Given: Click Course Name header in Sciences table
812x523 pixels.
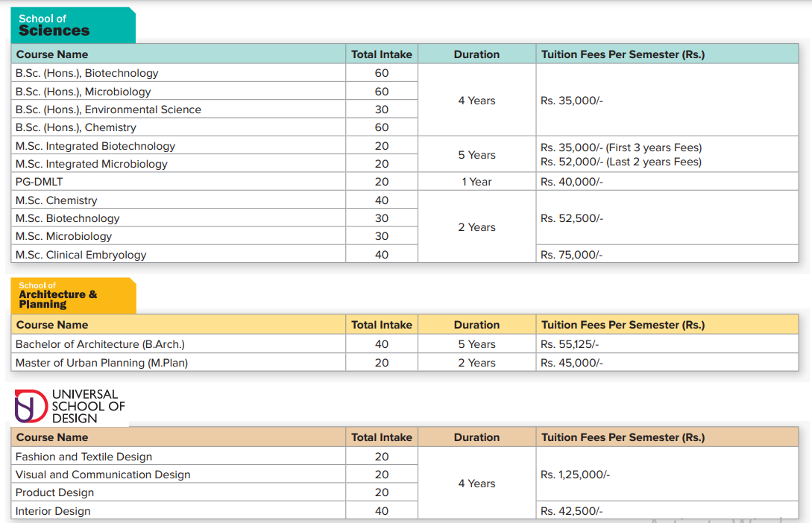Looking at the screenshot, I should click(x=52, y=54).
